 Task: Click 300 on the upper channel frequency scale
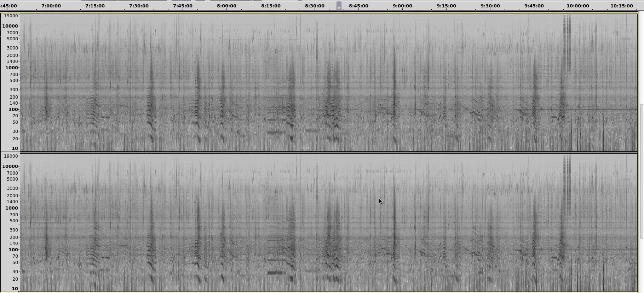(14, 89)
